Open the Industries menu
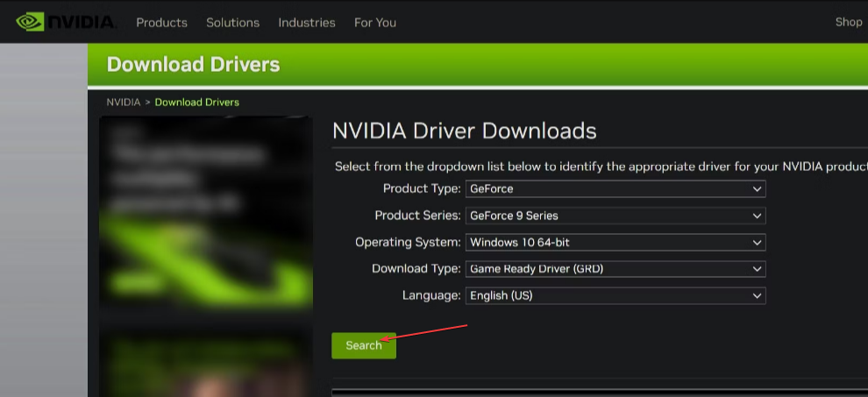 307,23
